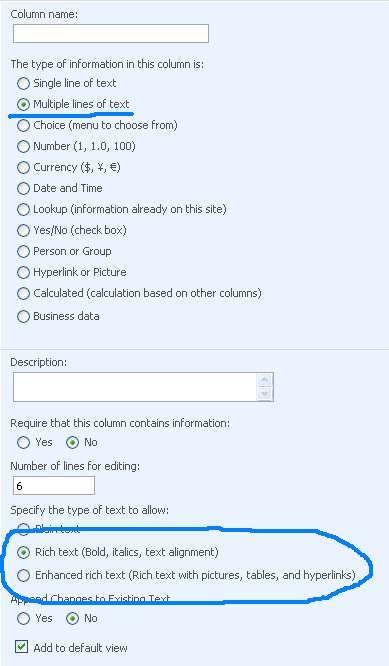Pick the Calculated column type
Screen dimensions: 389x666
coord(23,293)
